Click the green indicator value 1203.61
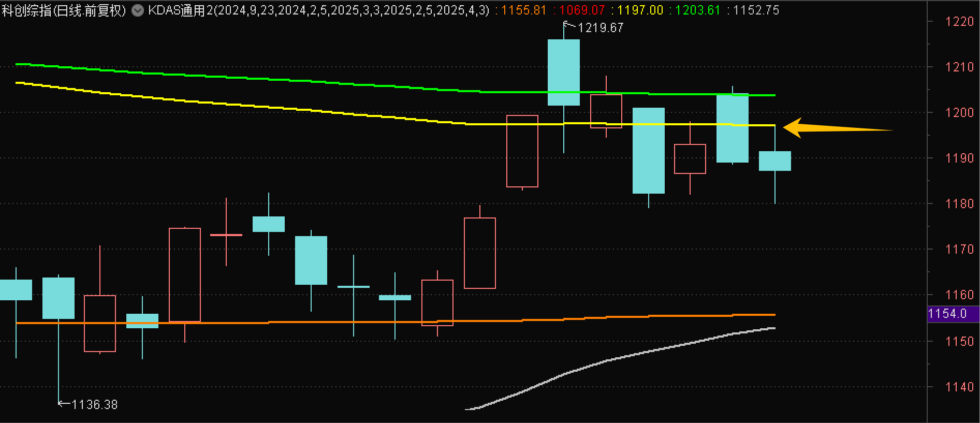Viewport: 980px width, 423px height. tap(698, 10)
